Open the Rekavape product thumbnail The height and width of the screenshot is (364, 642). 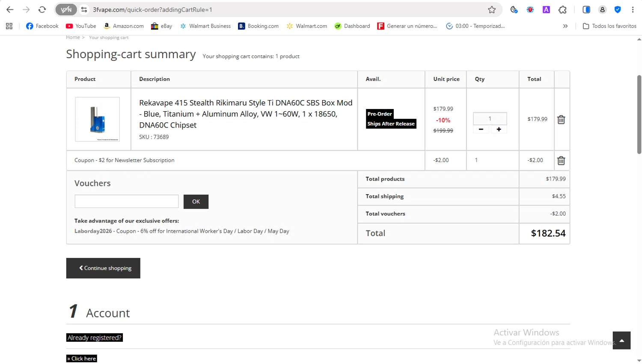click(98, 119)
